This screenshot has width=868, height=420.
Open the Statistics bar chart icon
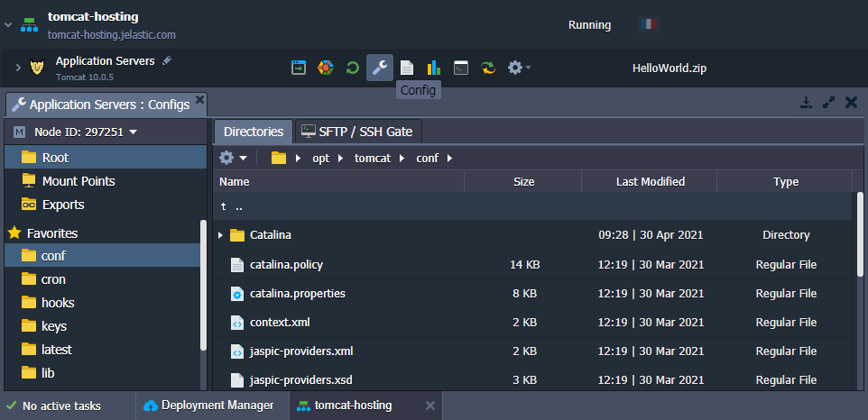coord(433,68)
